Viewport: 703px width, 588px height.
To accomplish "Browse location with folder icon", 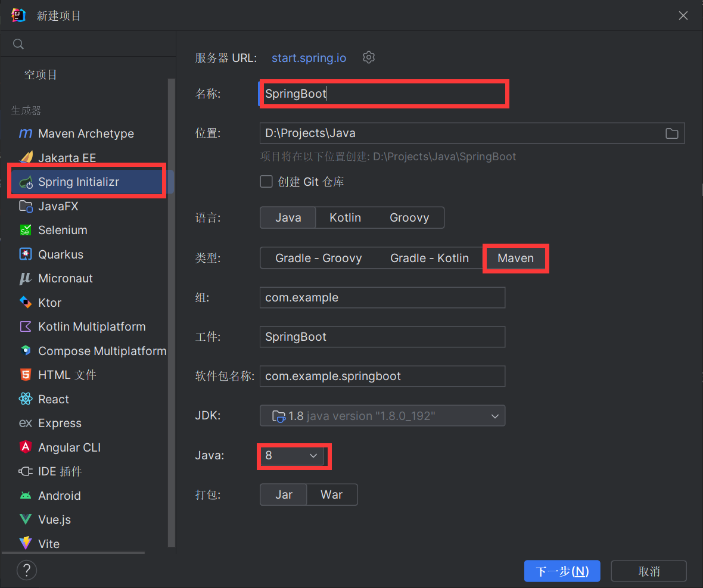I will pyautogui.click(x=671, y=133).
